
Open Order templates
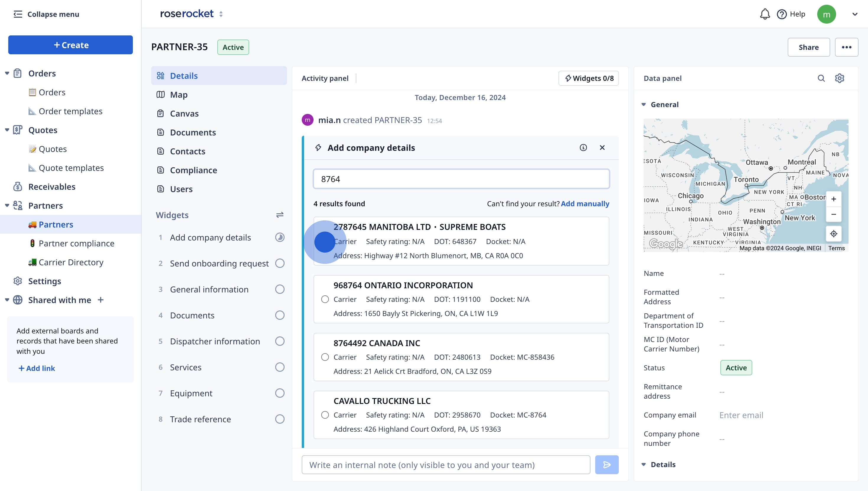[71, 111]
